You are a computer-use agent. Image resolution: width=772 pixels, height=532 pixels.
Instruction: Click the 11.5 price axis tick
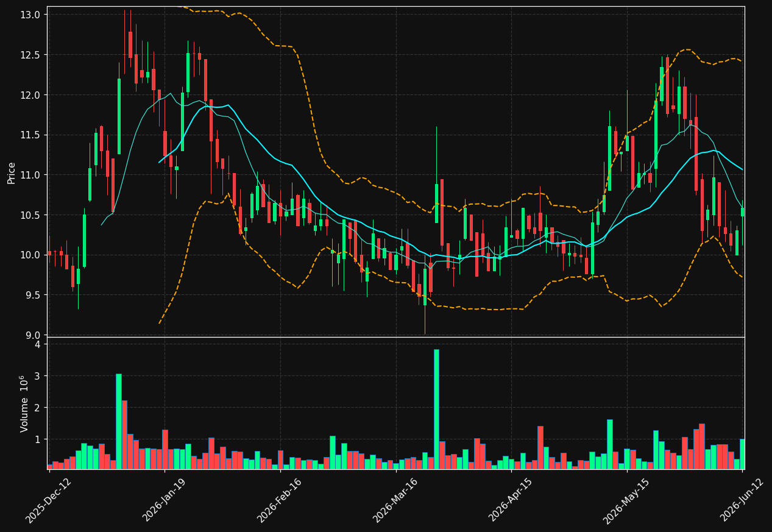30,135
